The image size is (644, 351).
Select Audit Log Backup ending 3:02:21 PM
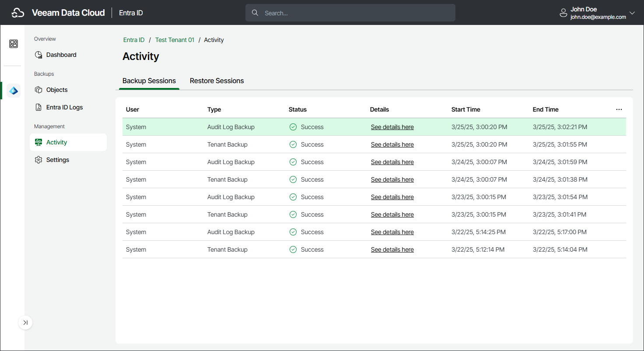[x=231, y=127]
